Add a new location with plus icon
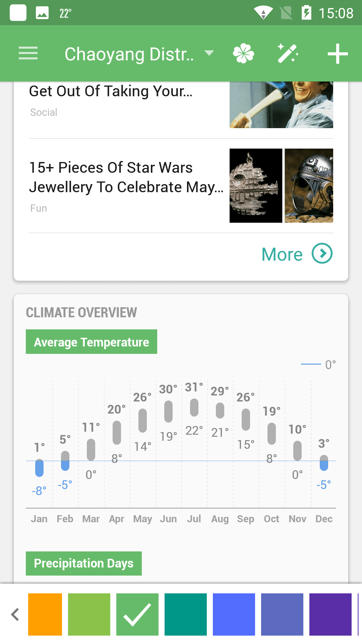 338,54
